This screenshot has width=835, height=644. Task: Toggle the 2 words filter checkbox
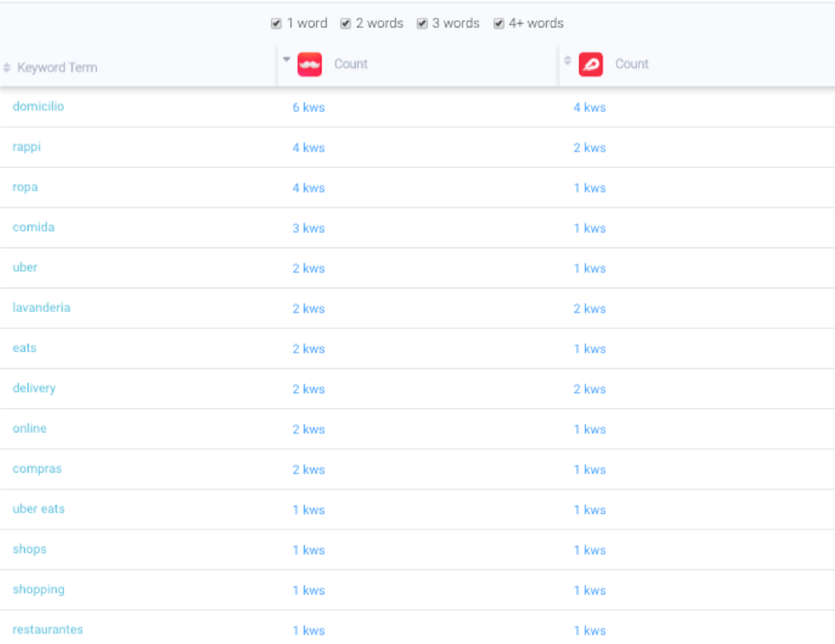345,24
